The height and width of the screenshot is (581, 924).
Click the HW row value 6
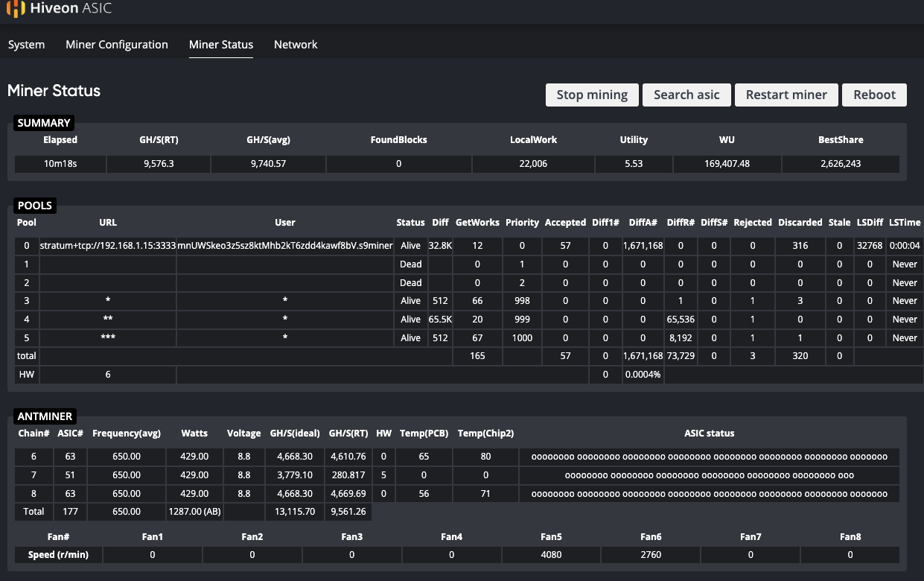tap(108, 375)
